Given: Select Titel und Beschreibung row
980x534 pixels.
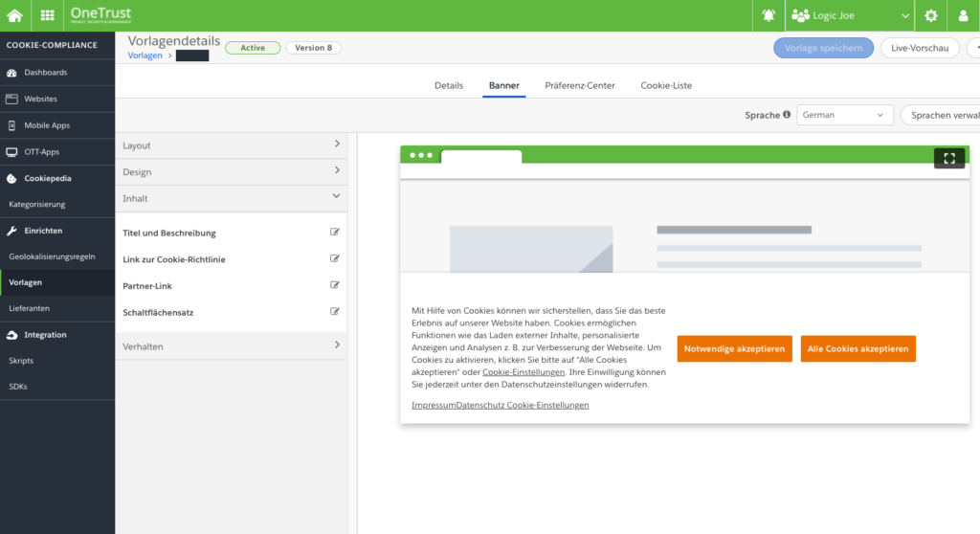Looking at the screenshot, I should [232, 233].
